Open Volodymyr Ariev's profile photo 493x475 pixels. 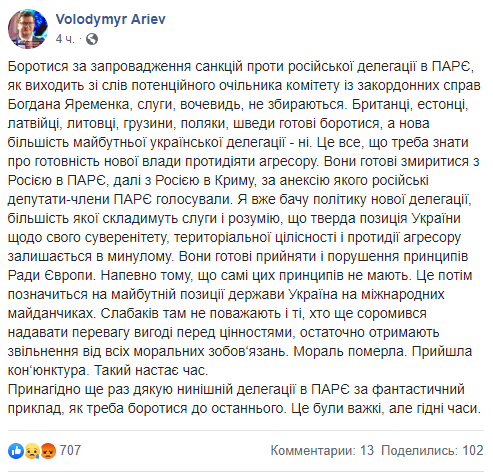click(28, 29)
